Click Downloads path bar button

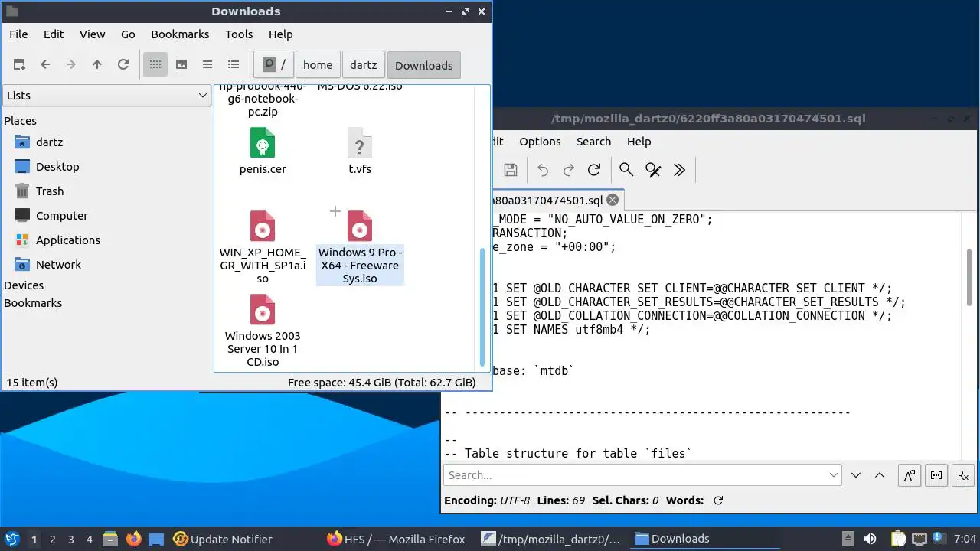(424, 65)
